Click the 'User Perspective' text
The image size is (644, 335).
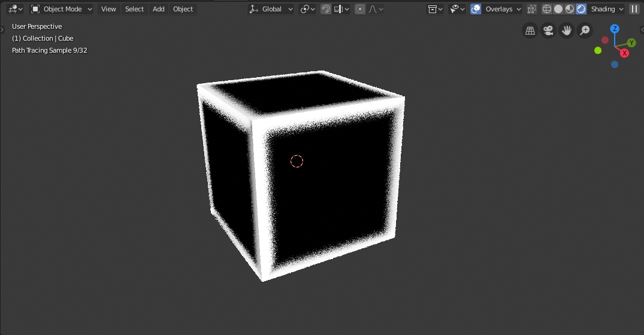pos(37,26)
